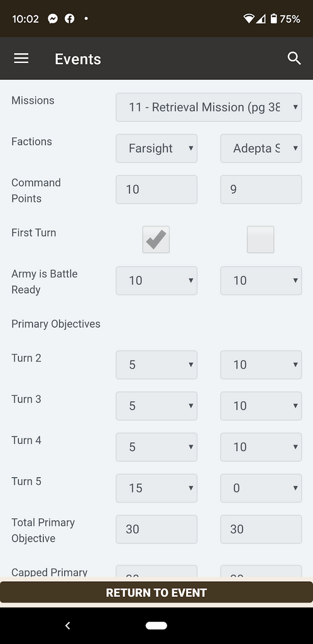Open the hamburger navigation menu
The width and height of the screenshot is (313, 644).
click(x=21, y=58)
